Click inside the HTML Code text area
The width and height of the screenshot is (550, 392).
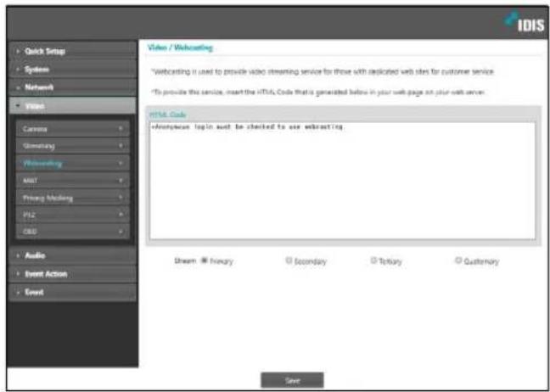coord(342,181)
